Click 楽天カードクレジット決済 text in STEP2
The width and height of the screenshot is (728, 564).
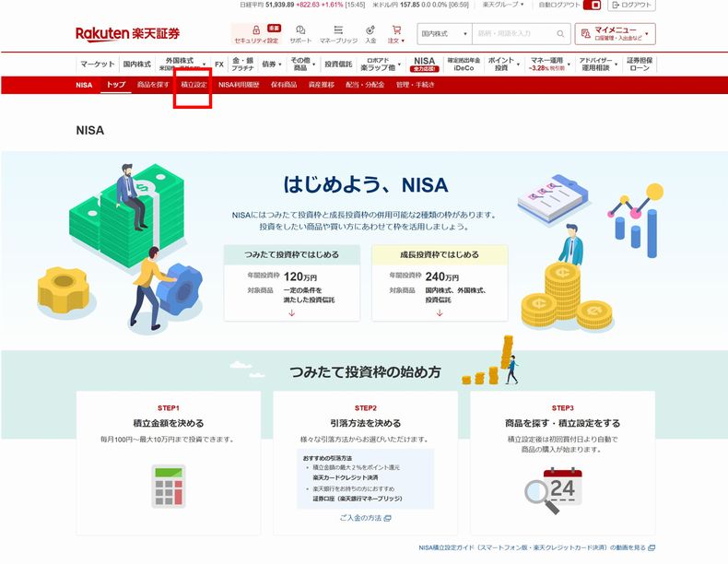click(x=345, y=477)
